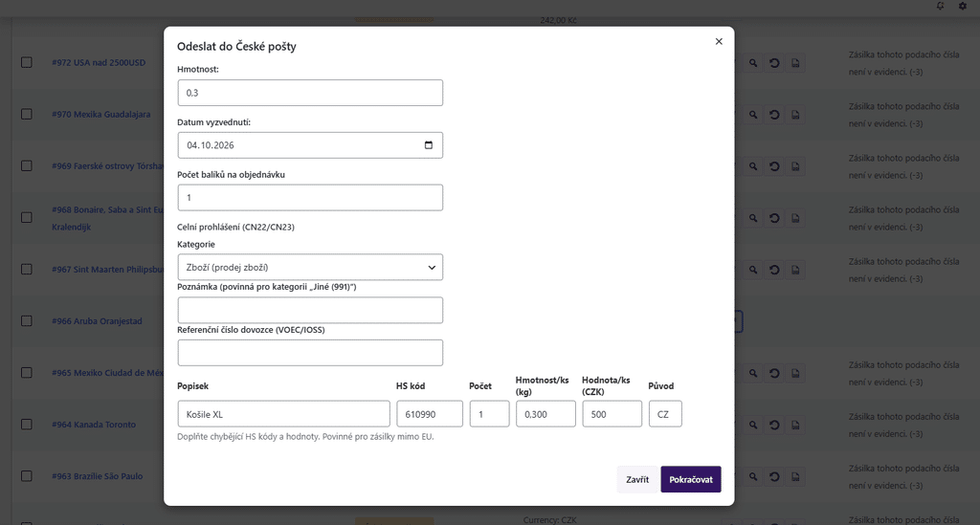Edit the Počet item quantity field
The height and width of the screenshot is (525, 980).
tap(489, 414)
